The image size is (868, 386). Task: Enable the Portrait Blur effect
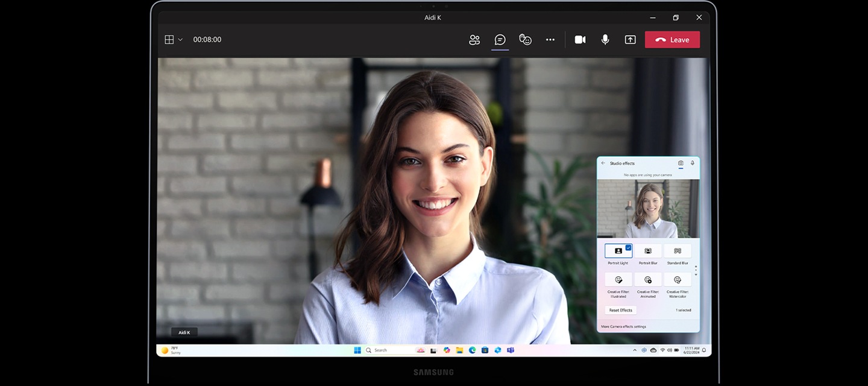648,251
